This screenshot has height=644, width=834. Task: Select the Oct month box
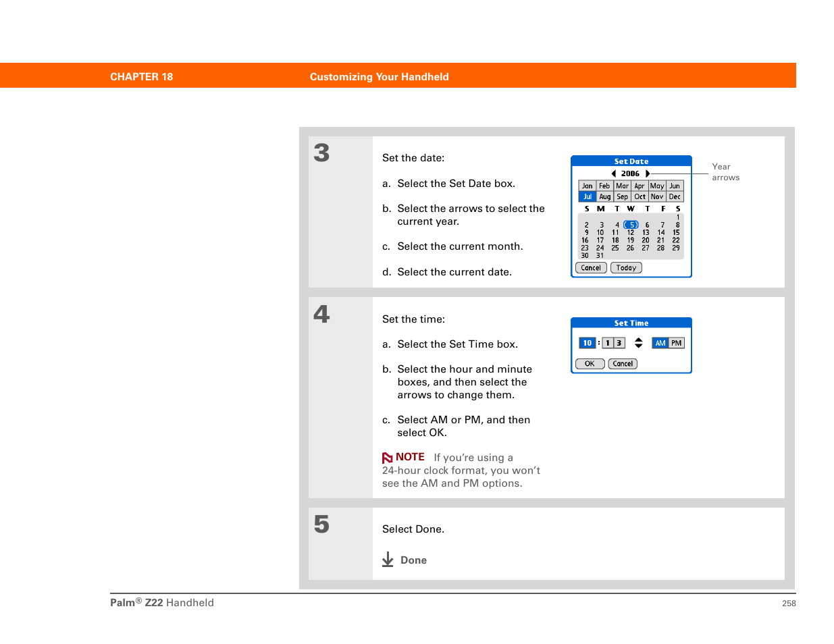pyautogui.click(x=640, y=197)
